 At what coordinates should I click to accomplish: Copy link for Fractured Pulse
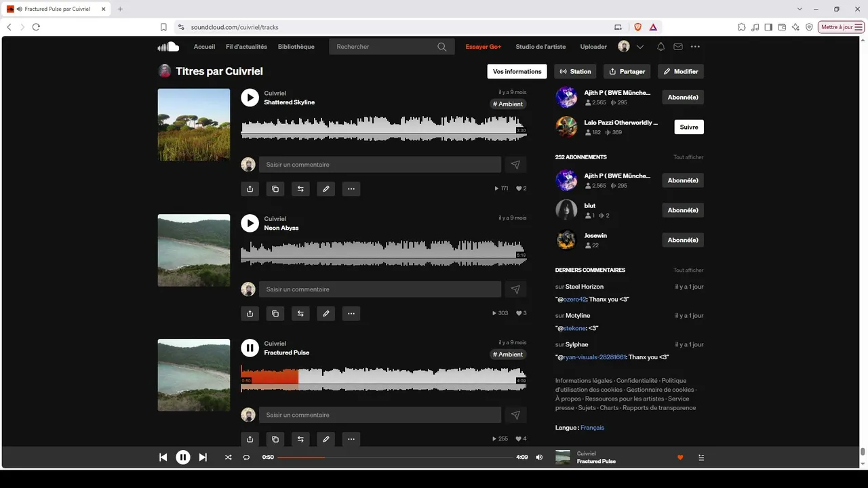(275, 439)
